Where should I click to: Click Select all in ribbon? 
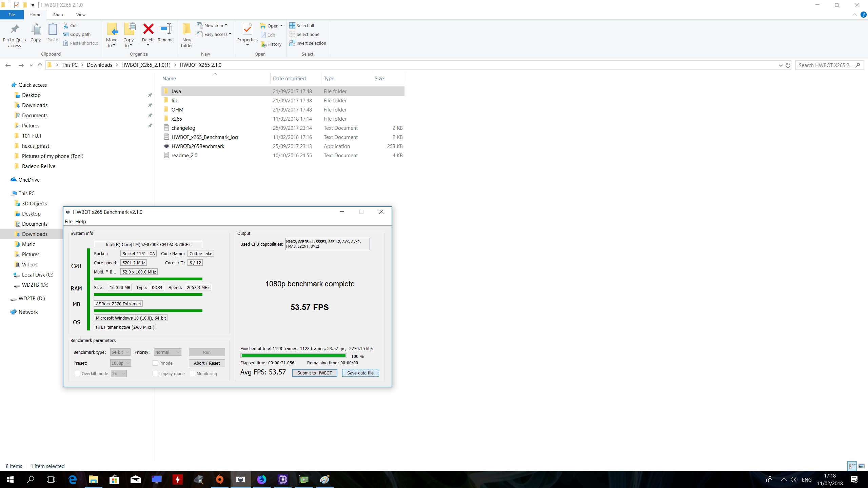coord(302,25)
